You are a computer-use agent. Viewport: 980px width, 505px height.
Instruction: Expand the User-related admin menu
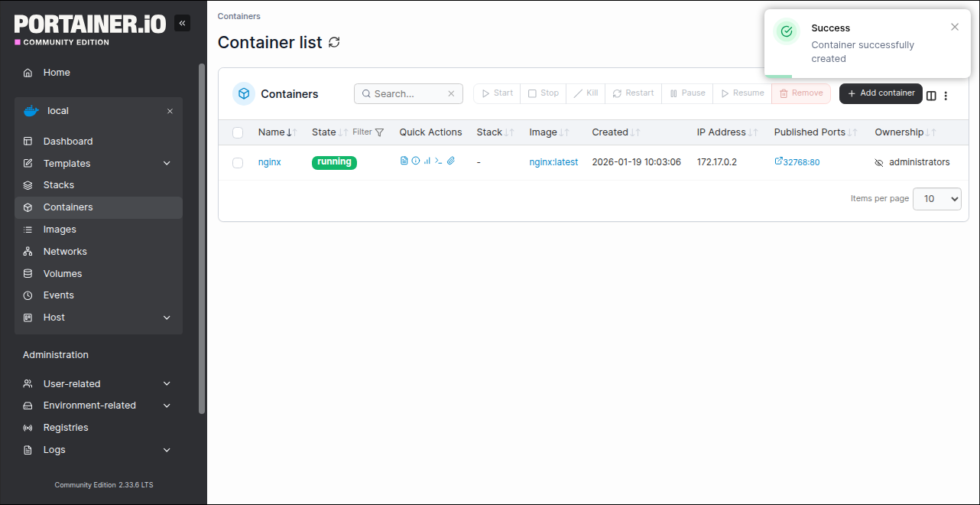click(x=167, y=383)
